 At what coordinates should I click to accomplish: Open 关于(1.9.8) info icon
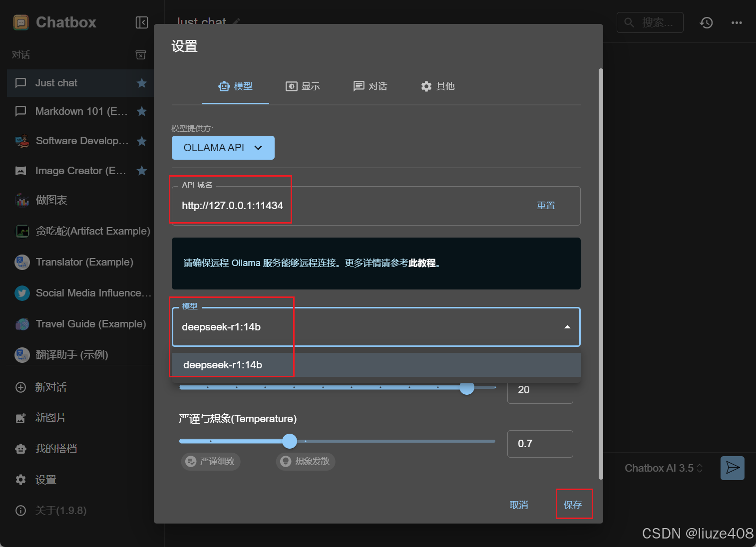pos(21,511)
